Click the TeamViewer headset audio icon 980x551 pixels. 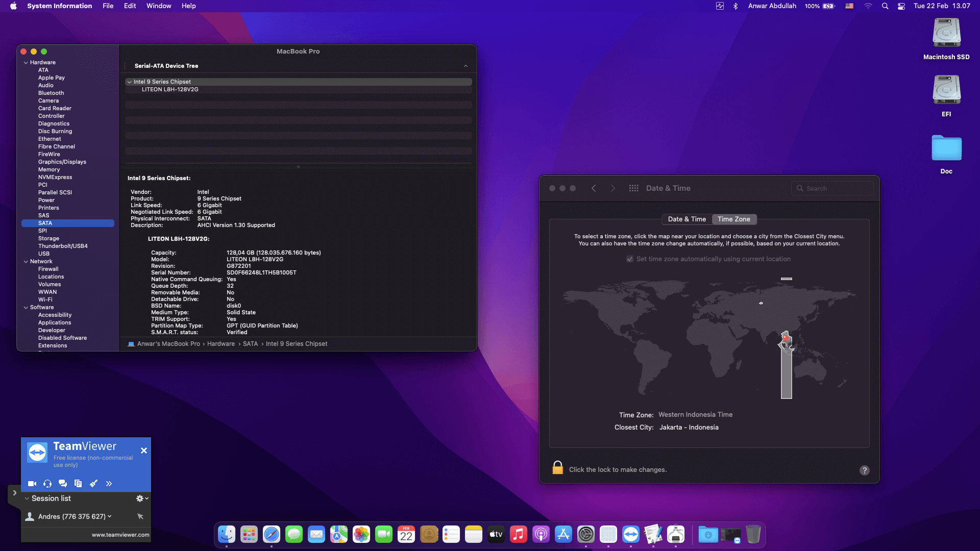point(47,484)
